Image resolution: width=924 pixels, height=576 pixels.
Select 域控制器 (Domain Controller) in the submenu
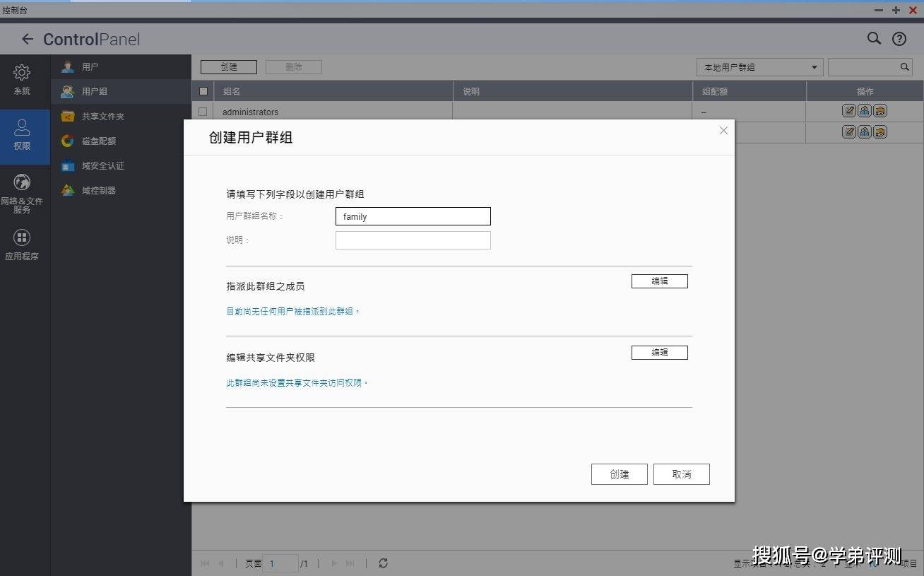tap(121, 191)
